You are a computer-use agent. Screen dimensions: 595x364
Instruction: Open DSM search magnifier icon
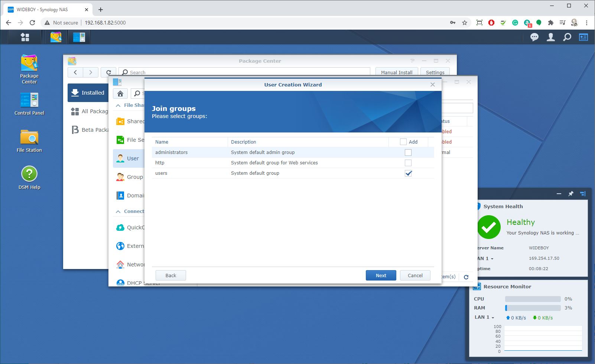567,37
